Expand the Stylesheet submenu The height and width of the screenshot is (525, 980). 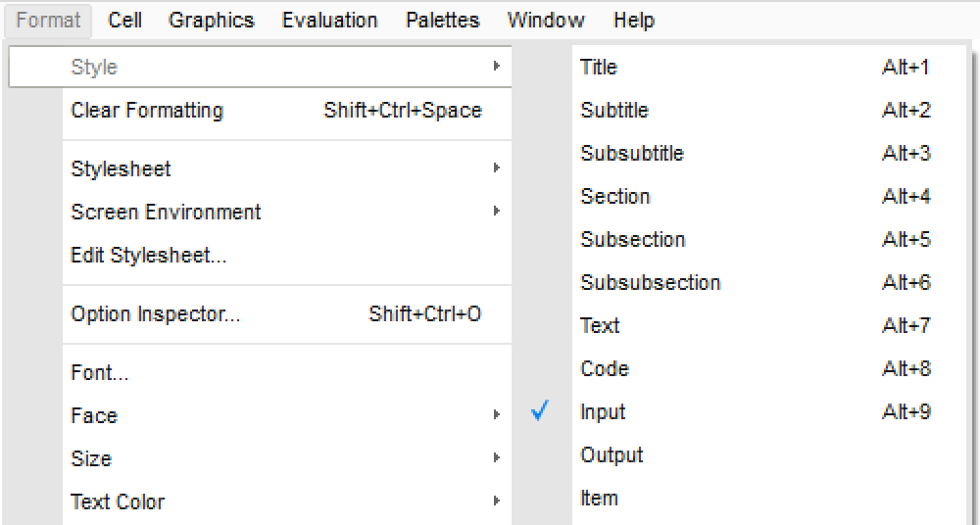[121, 169]
